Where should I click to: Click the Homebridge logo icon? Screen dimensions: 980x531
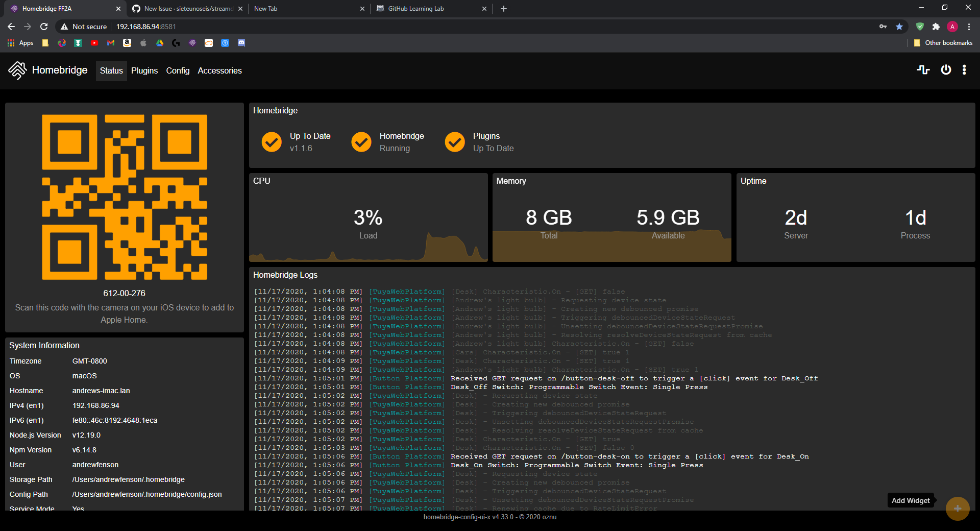coord(17,70)
